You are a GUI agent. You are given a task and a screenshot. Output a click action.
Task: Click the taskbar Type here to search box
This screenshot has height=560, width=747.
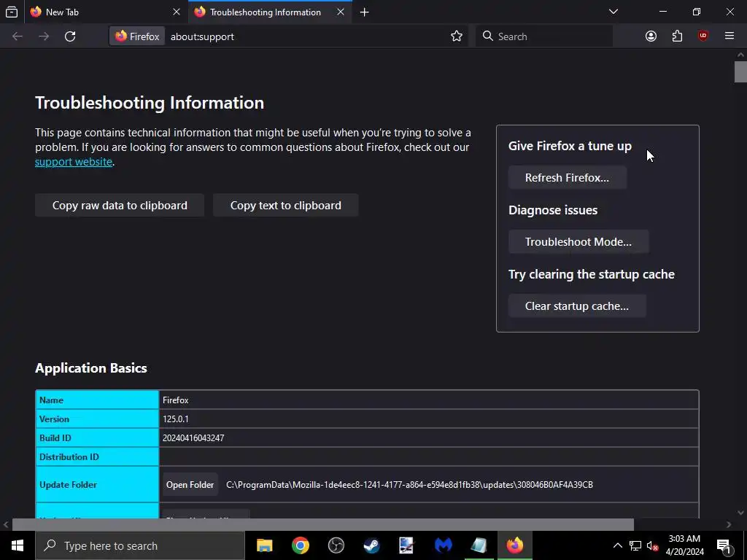[140, 545]
